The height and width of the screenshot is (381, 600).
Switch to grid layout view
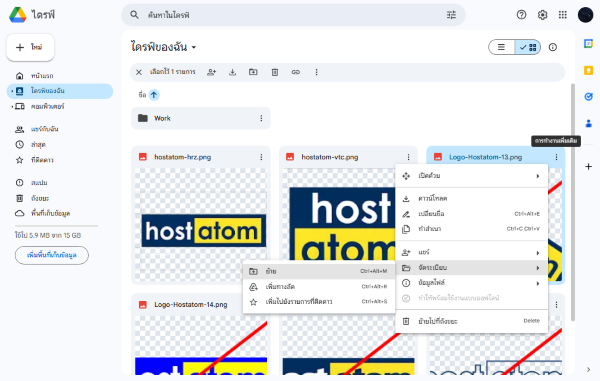(x=528, y=47)
